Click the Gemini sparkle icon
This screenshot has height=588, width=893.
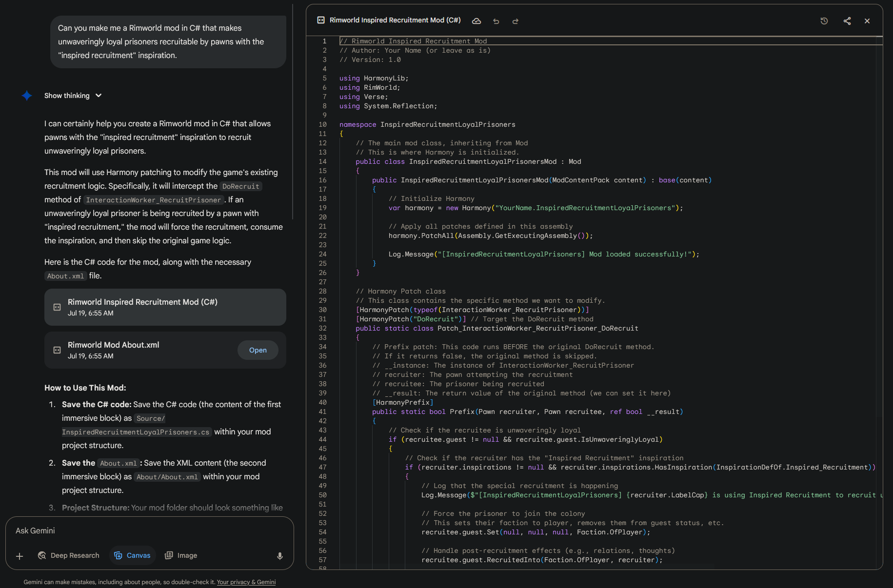(x=27, y=96)
